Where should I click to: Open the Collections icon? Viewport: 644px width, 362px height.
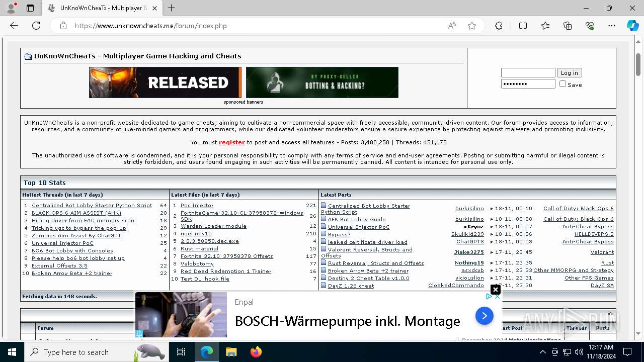568,26
